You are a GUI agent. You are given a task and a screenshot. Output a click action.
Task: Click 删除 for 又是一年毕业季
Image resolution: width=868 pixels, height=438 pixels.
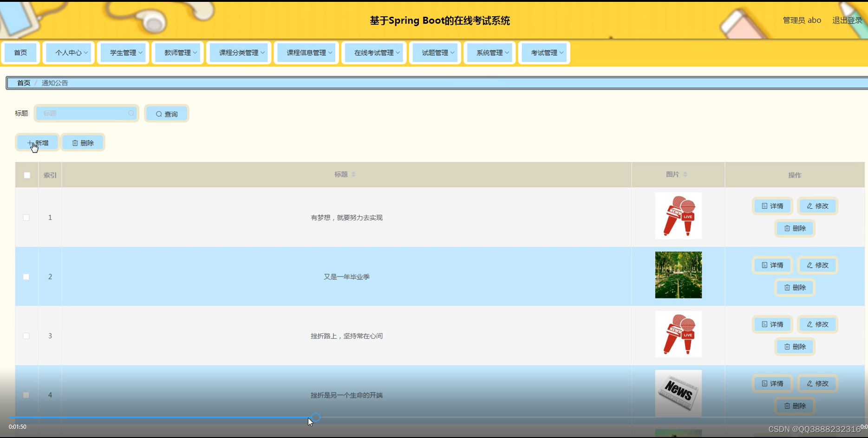coord(795,287)
